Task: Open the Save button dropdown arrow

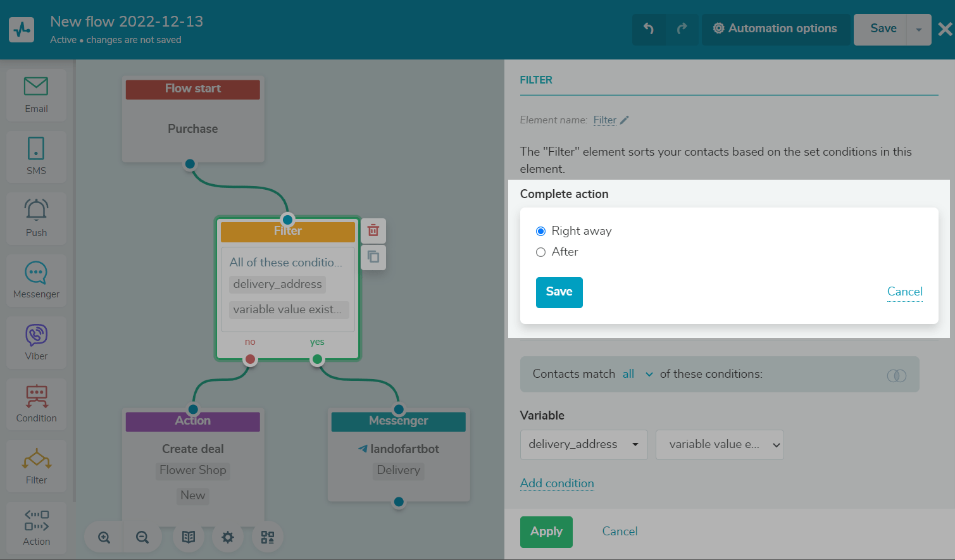Action: (x=919, y=30)
